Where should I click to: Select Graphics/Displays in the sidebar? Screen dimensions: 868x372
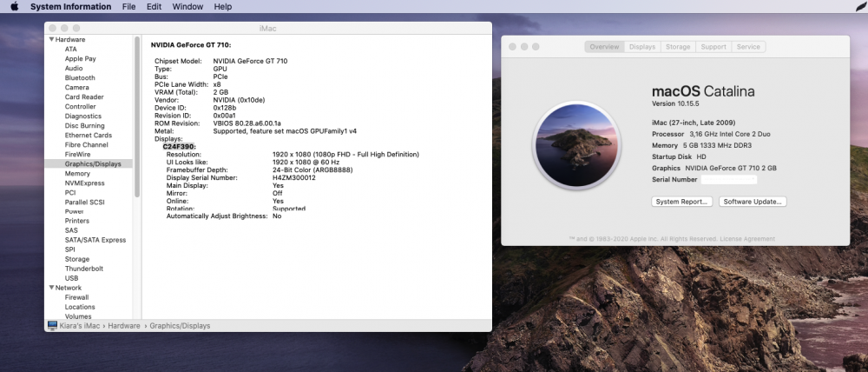click(x=89, y=164)
